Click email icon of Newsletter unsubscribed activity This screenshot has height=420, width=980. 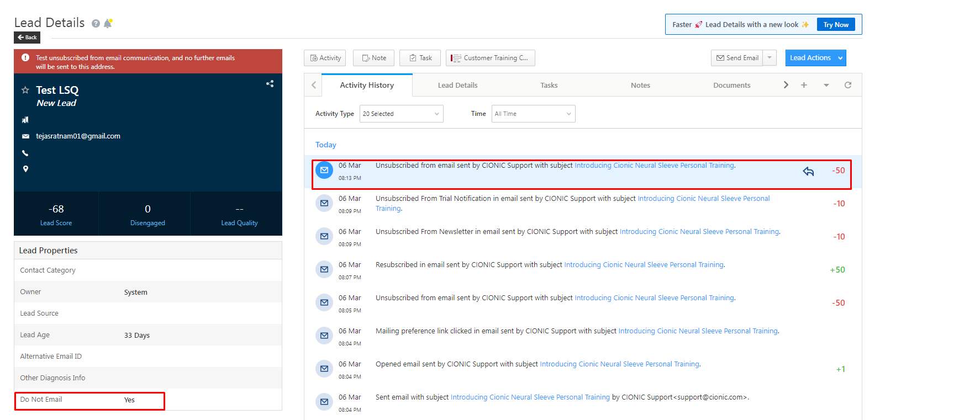coord(324,236)
